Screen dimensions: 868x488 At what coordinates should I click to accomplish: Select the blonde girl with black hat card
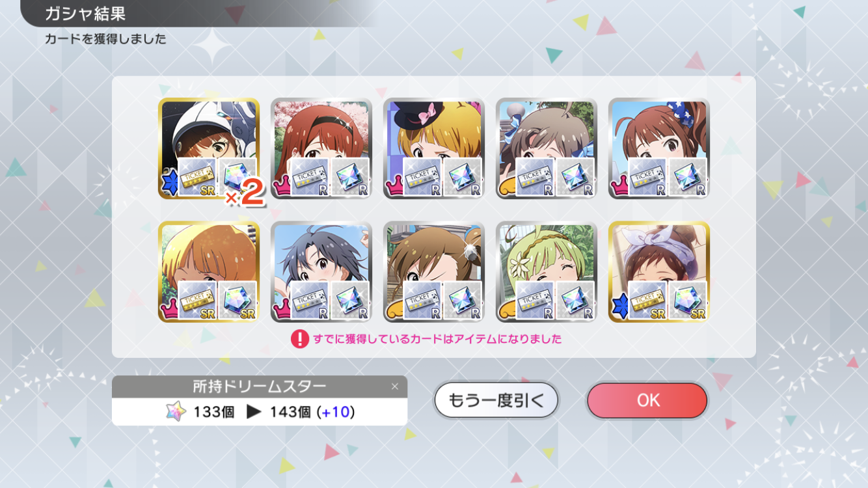[x=434, y=148]
